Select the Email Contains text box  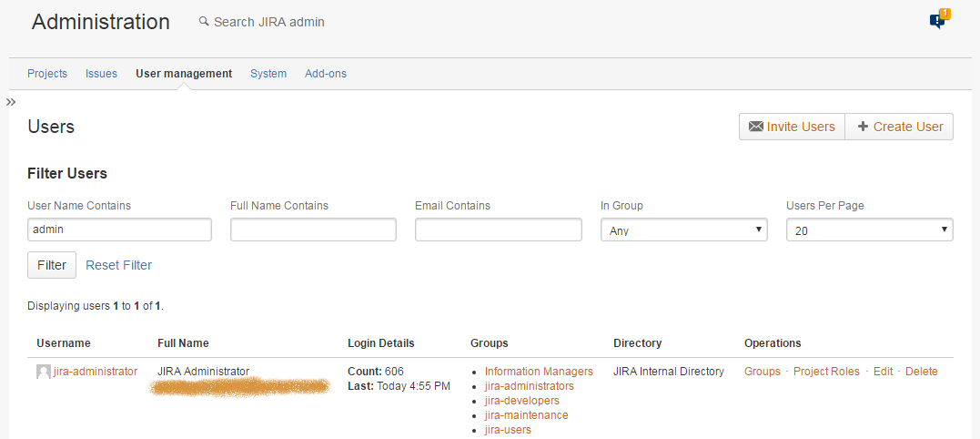[x=498, y=230]
